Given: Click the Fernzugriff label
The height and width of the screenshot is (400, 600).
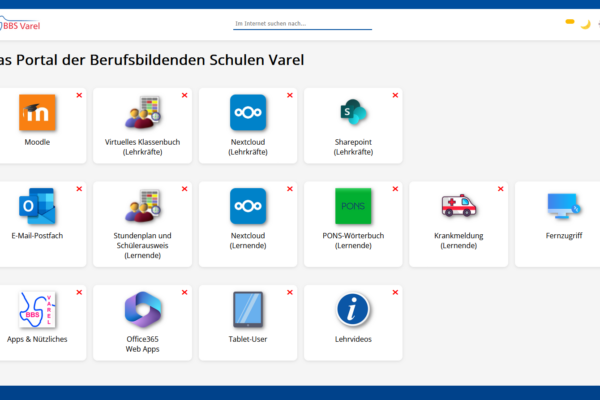Looking at the screenshot, I should tap(564, 236).
